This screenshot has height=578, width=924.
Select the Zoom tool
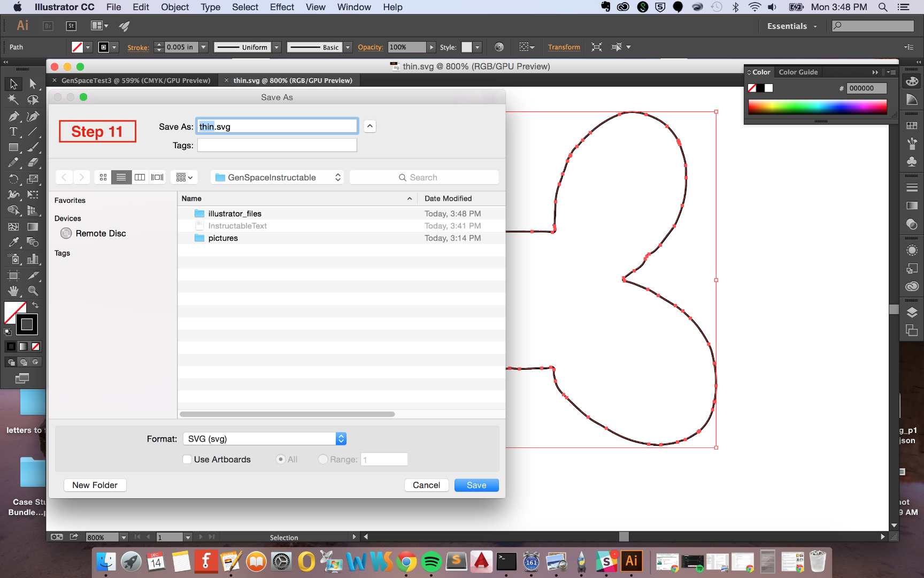(33, 290)
